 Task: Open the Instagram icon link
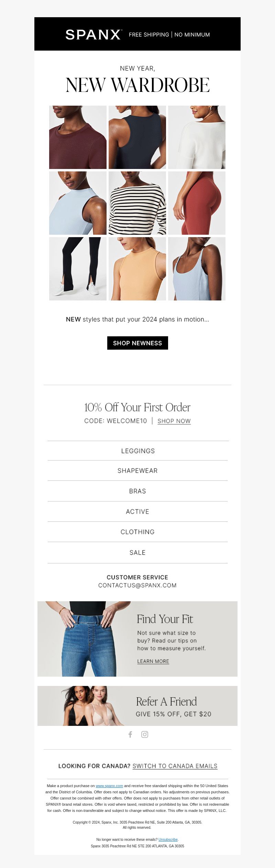[145, 734]
